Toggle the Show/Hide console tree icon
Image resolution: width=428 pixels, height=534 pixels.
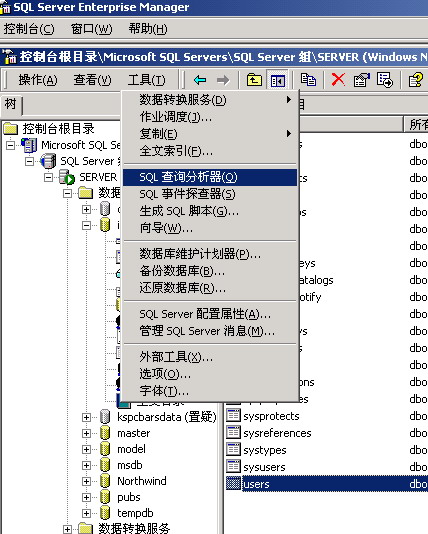[x=278, y=80]
